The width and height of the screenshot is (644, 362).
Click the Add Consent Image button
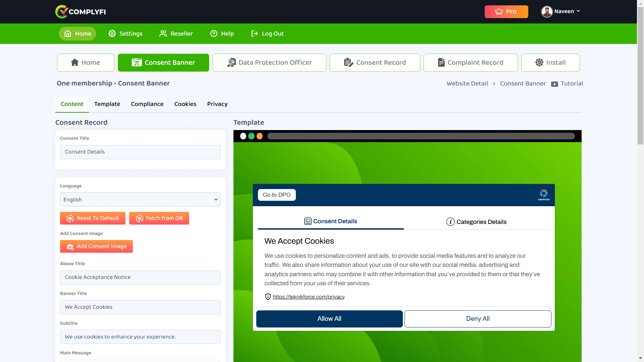tap(96, 246)
